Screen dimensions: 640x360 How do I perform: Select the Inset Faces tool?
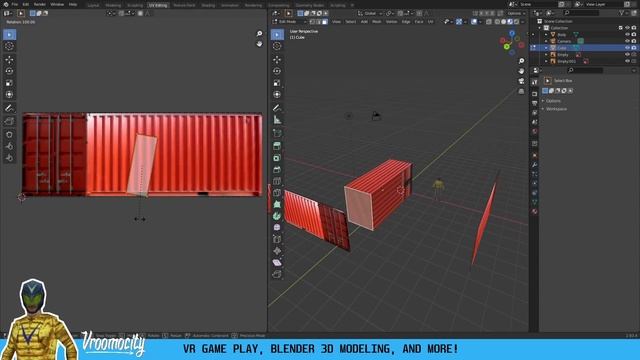point(277,158)
